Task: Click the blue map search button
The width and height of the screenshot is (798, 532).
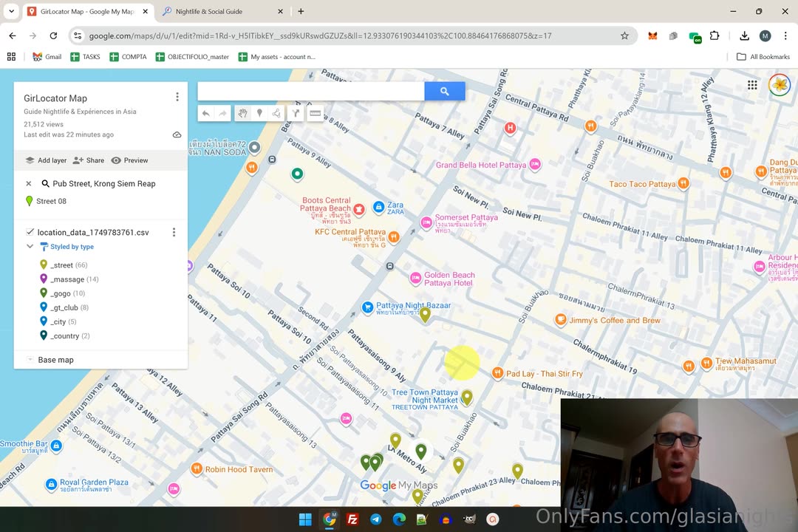Action: coord(445,91)
